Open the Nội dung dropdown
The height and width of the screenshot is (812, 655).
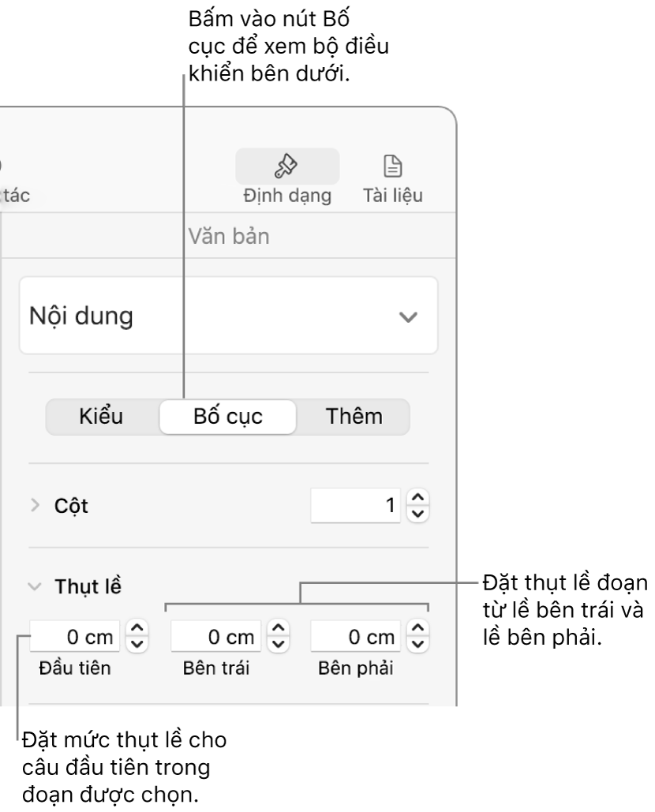229,316
